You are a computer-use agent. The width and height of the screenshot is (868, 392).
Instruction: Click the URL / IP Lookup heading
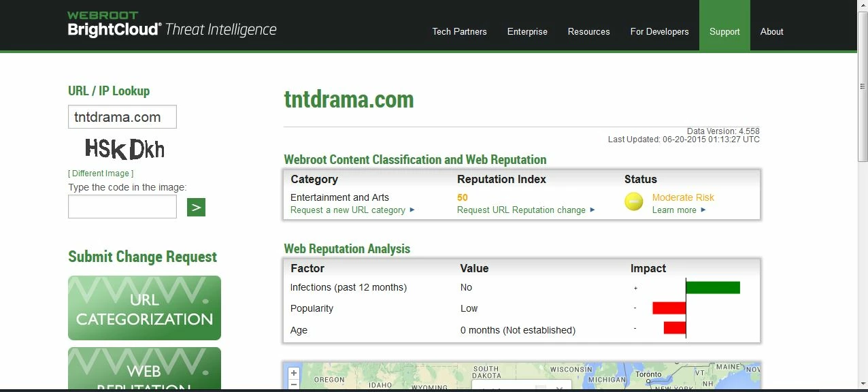109,91
